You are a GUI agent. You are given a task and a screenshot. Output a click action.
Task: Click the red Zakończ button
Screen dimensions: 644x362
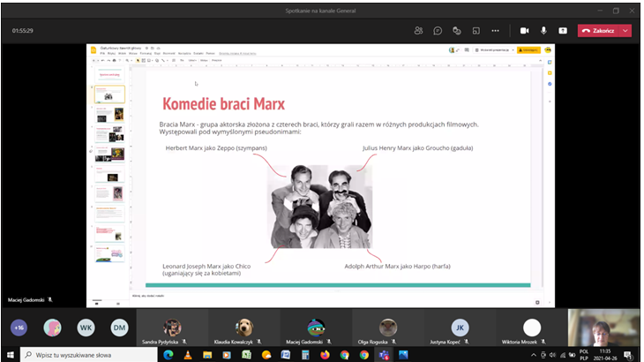[x=598, y=30]
